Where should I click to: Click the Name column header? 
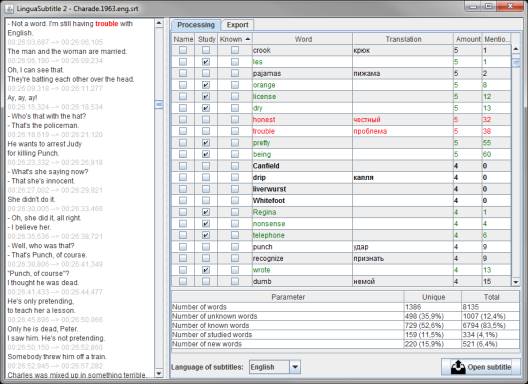183,39
